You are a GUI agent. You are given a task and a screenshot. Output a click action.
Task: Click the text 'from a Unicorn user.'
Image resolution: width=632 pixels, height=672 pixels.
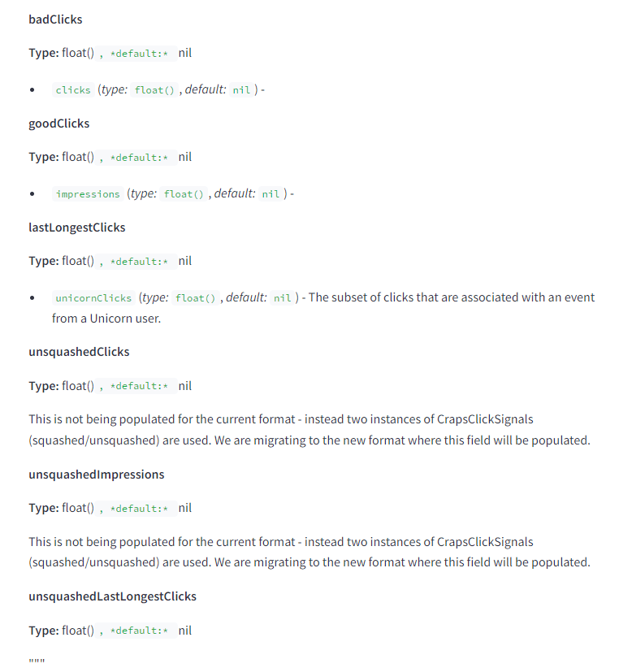(x=106, y=319)
